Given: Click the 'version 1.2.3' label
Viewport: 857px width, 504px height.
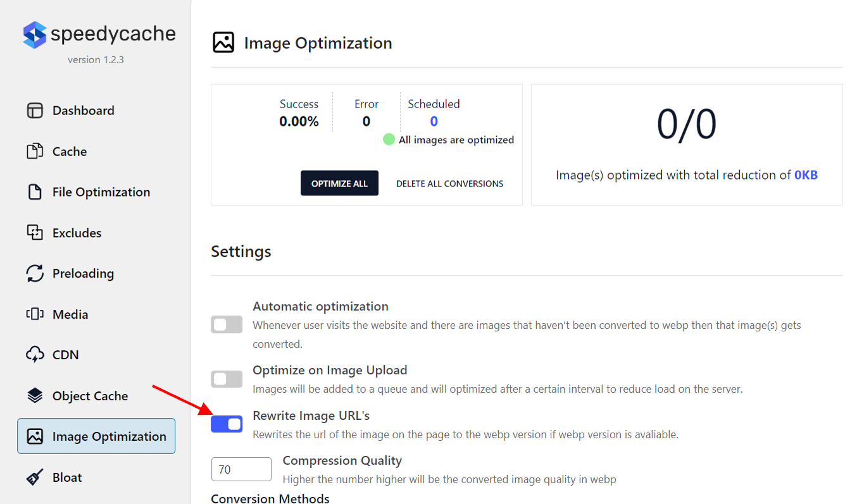Looking at the screenshot, I should click(x=96, y=59).
